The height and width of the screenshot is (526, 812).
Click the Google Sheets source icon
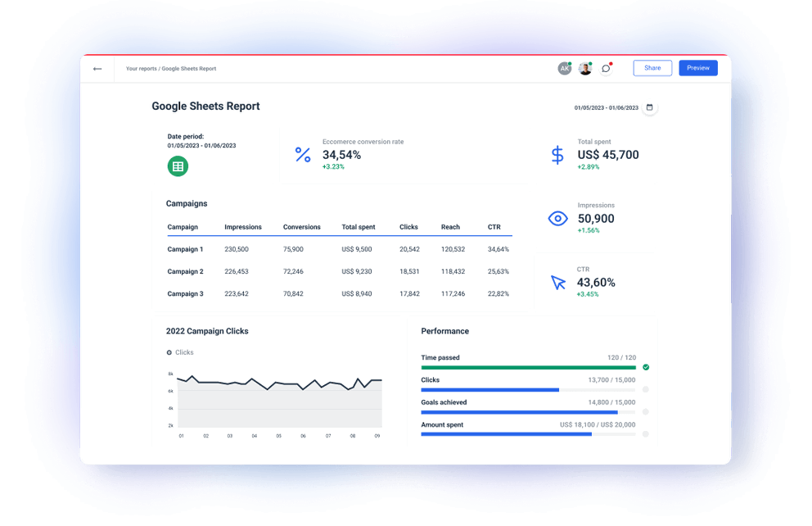click(x=178, y=166)
